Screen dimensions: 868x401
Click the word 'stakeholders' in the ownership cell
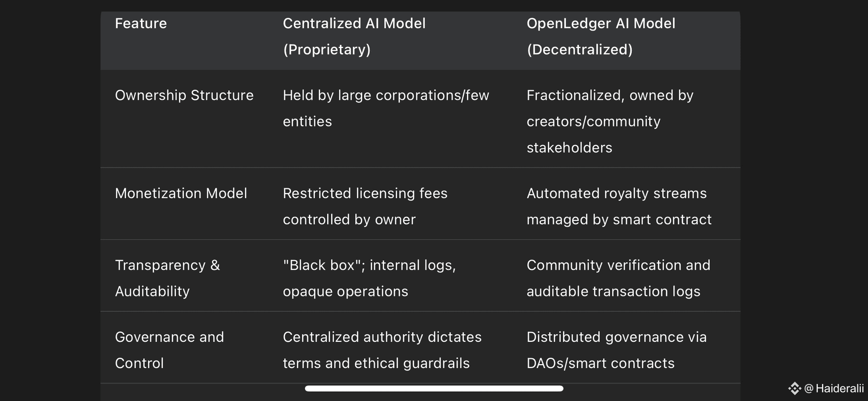569,147
